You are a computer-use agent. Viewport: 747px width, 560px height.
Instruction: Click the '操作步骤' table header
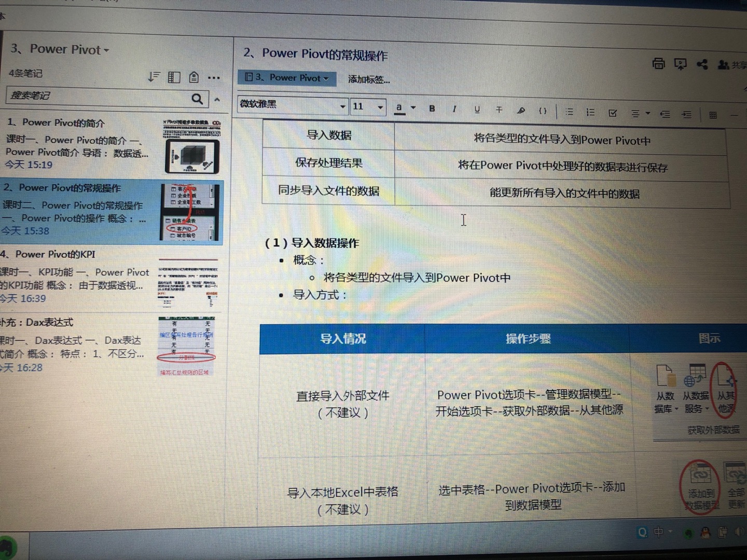point(528,339)
